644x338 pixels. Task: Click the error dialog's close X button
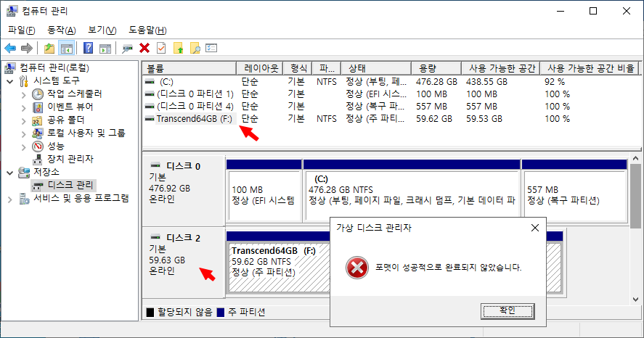pos(535,227)
